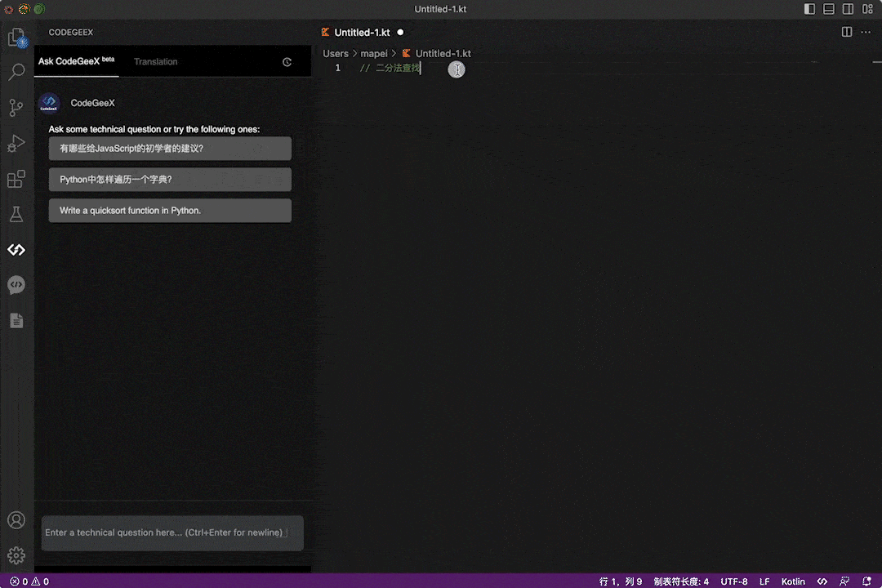
Task: Toggle the primary side bar layout icon
Action: coord(809,9)
